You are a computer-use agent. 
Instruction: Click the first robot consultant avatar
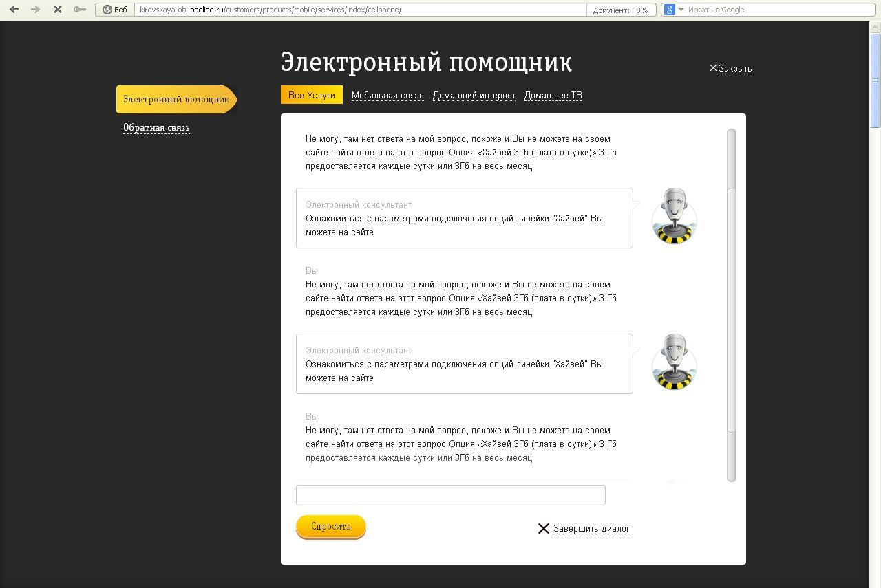[x=674, y=217]
